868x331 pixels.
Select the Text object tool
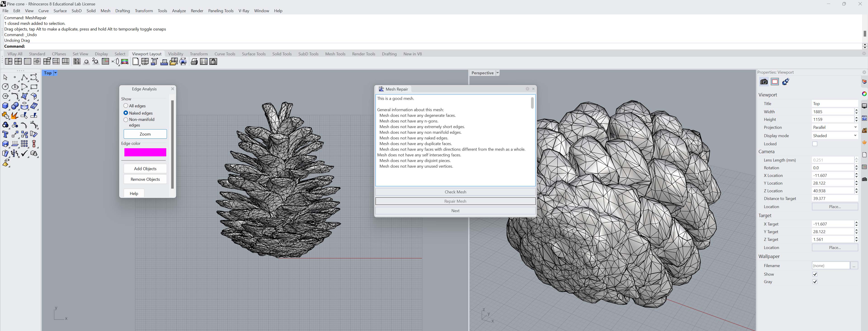(5, 134)
